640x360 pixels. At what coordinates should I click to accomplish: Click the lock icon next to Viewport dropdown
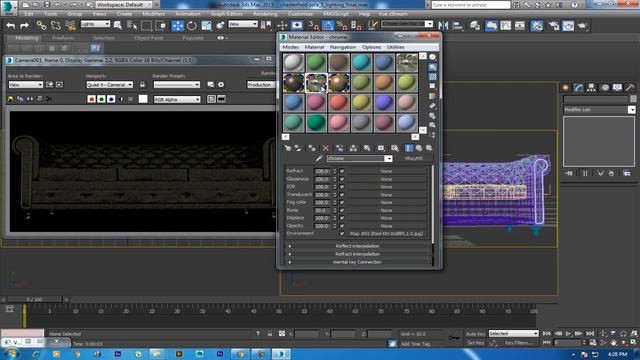142,84
